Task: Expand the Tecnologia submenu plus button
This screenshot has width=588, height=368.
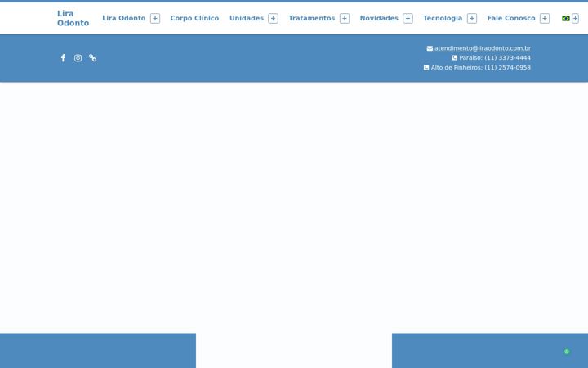Action: (472, 18)
